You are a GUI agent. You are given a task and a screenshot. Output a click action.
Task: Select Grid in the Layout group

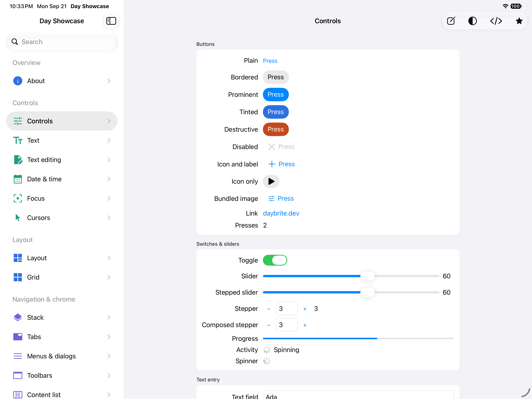[x=62, y=277]
